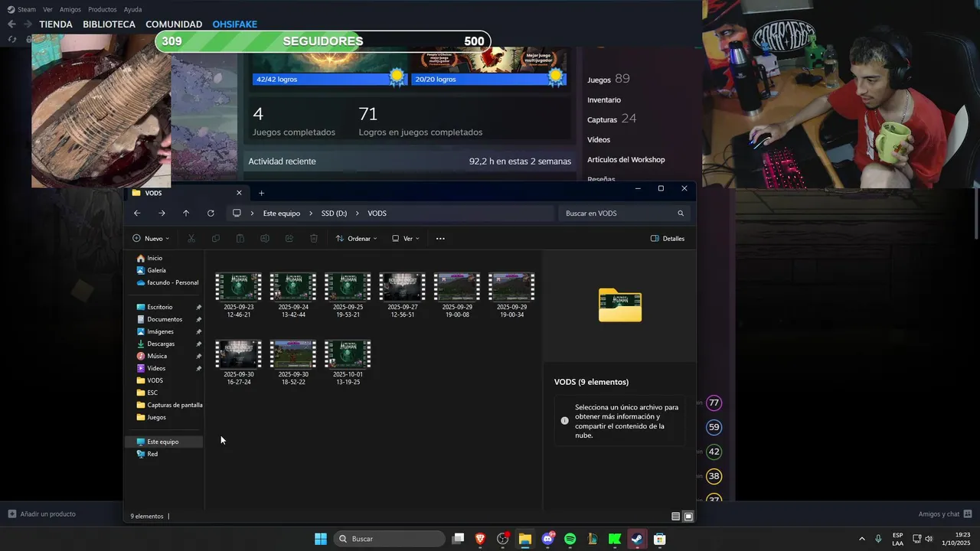Open Microsoft Store from the taskbar
Image resolution: width=980 pixels, height=551 pixels.
659,539
